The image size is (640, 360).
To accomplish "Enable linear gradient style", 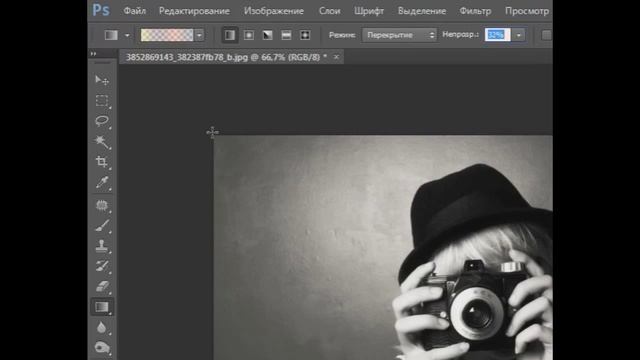I will coord(230,35).
